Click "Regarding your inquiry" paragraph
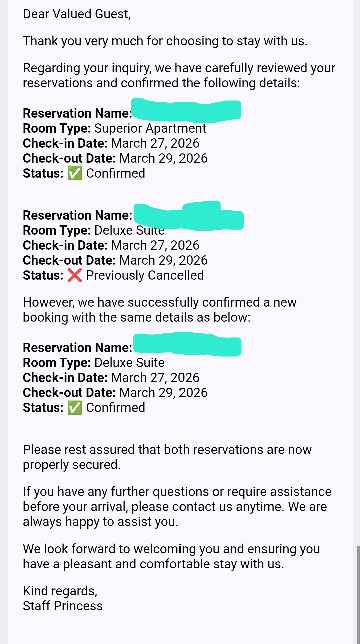This screenshot has width=360, height=644. tap(179, 75)
